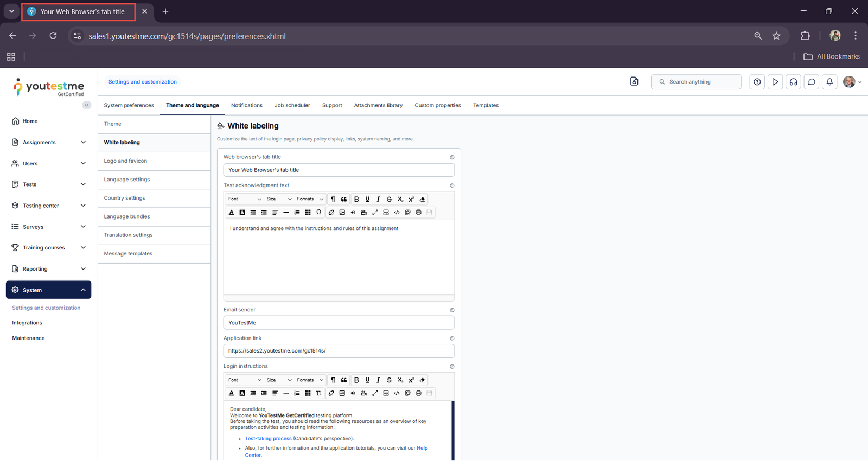868x461 pixels.
Task: Open the Test-taking process link
Action: 268,439
